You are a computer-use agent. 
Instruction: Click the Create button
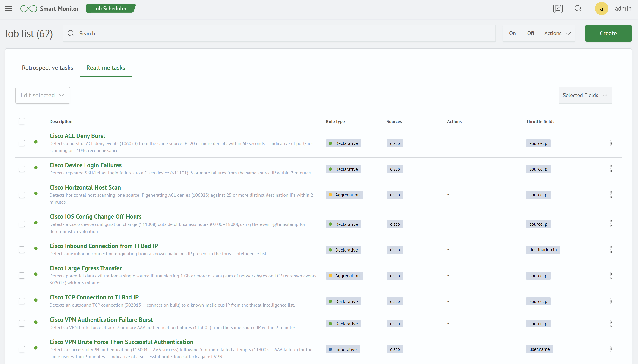pyautogui.click(x=608, y=33)
